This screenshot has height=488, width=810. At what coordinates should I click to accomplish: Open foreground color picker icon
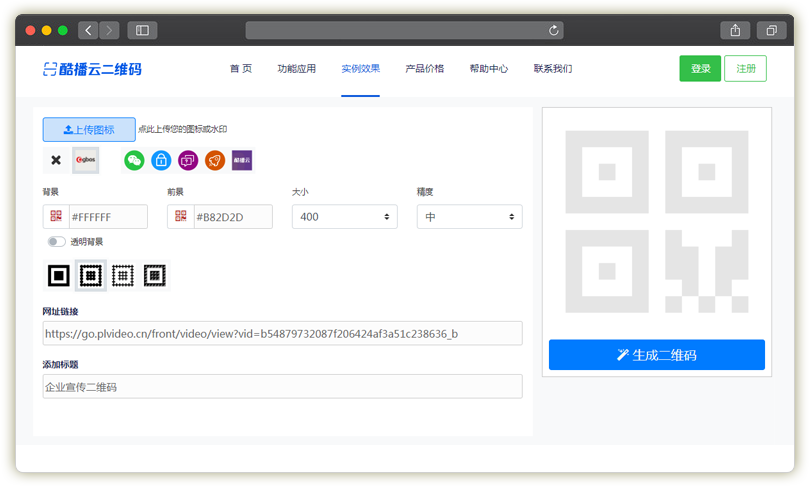(180, 216)
